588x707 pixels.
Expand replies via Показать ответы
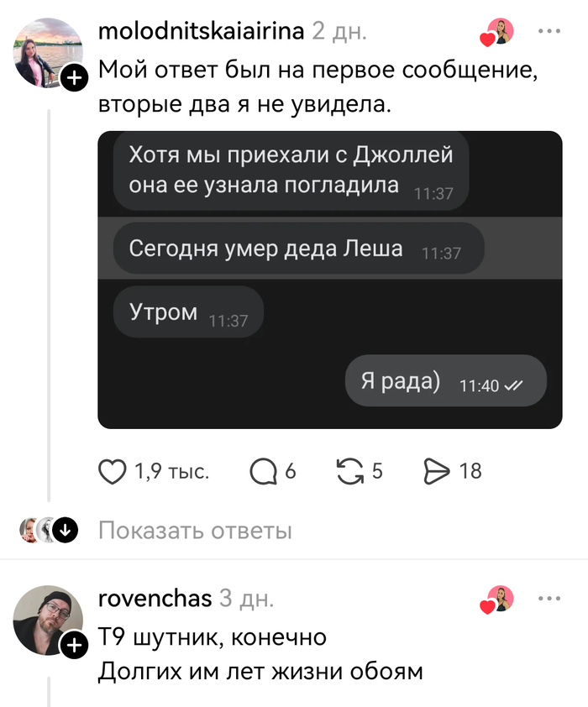point(195,531)
